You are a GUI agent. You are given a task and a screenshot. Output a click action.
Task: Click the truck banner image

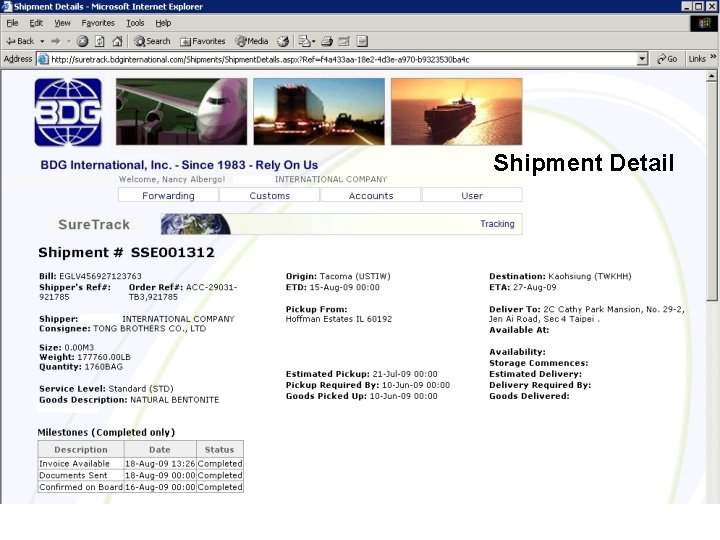click(x=319, y=112)
